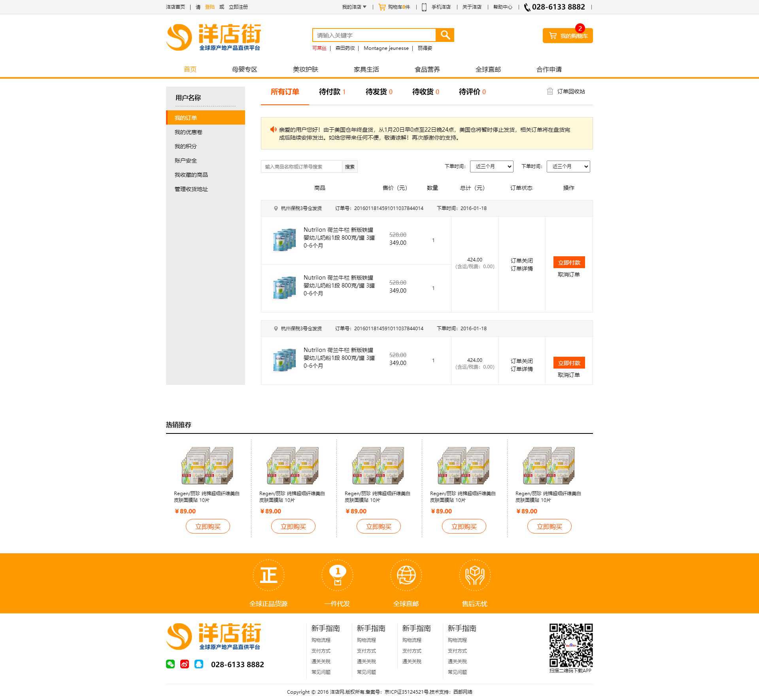Open the trash icon for order recycle bin
Viewport: 759px width, 700px height.
pyautogui.click(x=549, y=91)
